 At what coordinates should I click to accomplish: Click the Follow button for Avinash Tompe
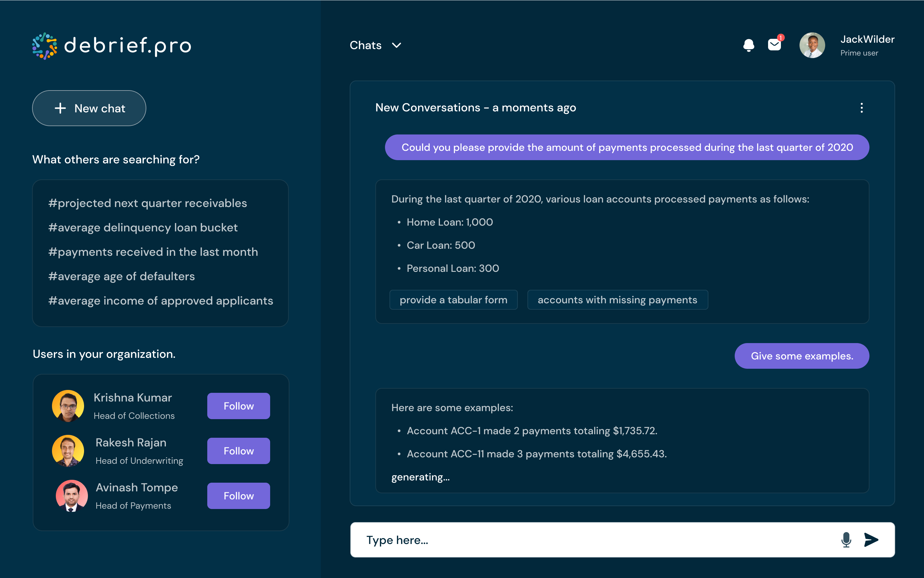coord(238,496)
